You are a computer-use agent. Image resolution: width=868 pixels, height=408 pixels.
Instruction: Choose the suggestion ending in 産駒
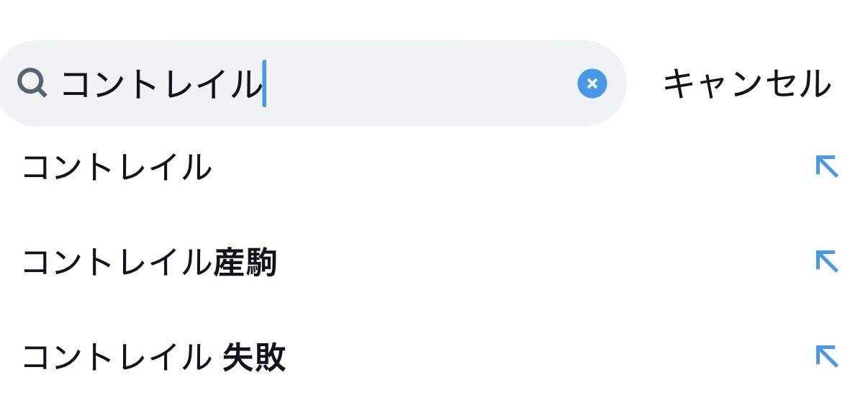[150, 263]
